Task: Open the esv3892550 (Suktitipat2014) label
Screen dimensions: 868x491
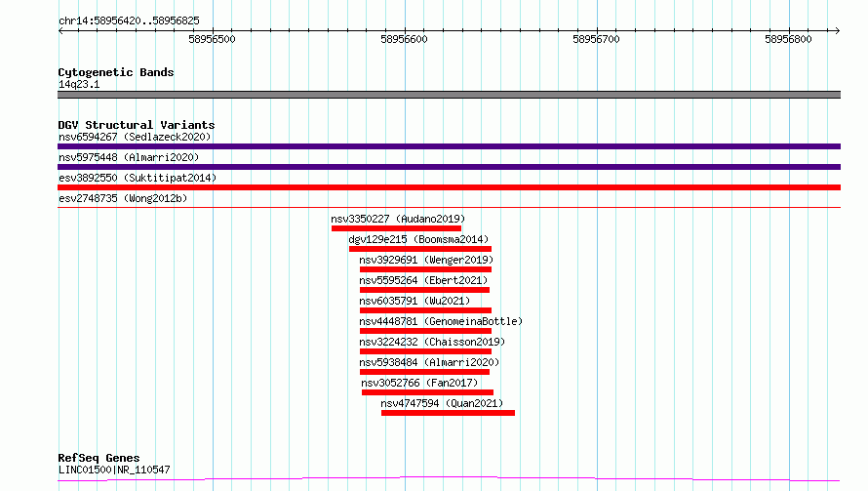Action: click(x=138, y=178)
